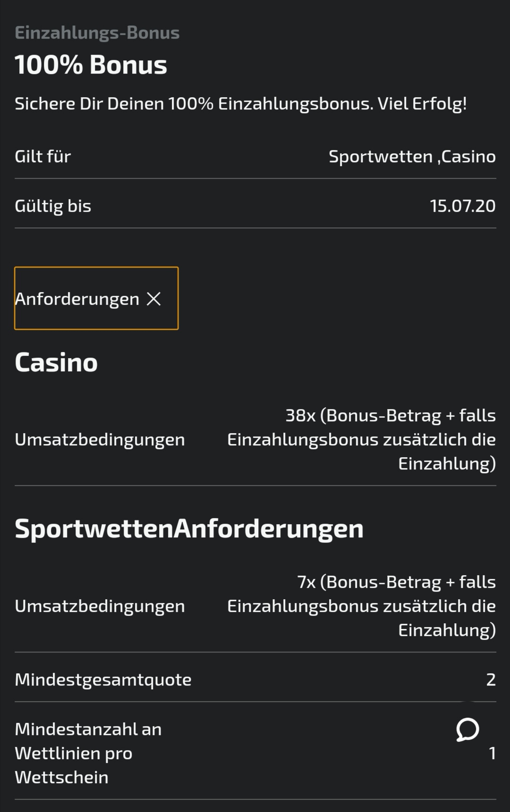The height and width of the screenshot is (812, 510).
Task: Click the Mindestgesamtquote row label
Action: coord(103,679)
